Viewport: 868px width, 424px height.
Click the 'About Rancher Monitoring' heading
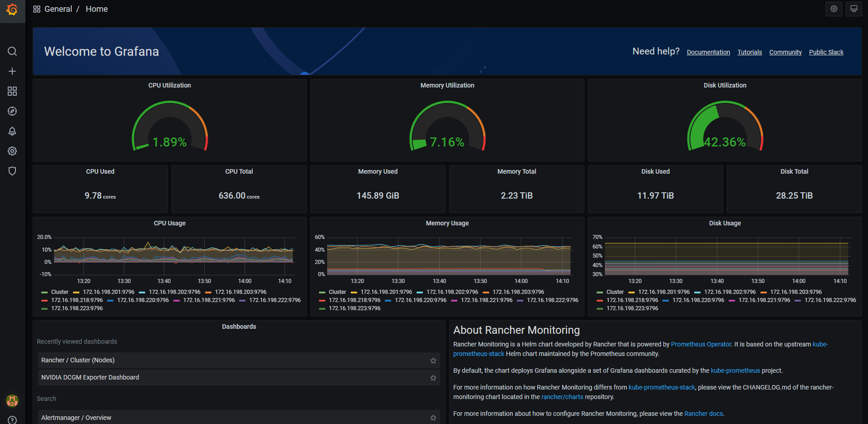[x=516, y=330]
